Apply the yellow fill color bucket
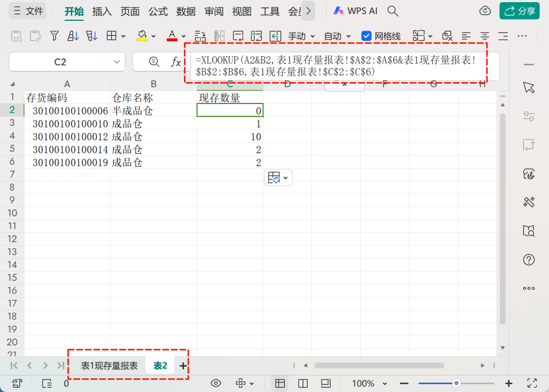 pyautogui.click(x=142, y=36)
